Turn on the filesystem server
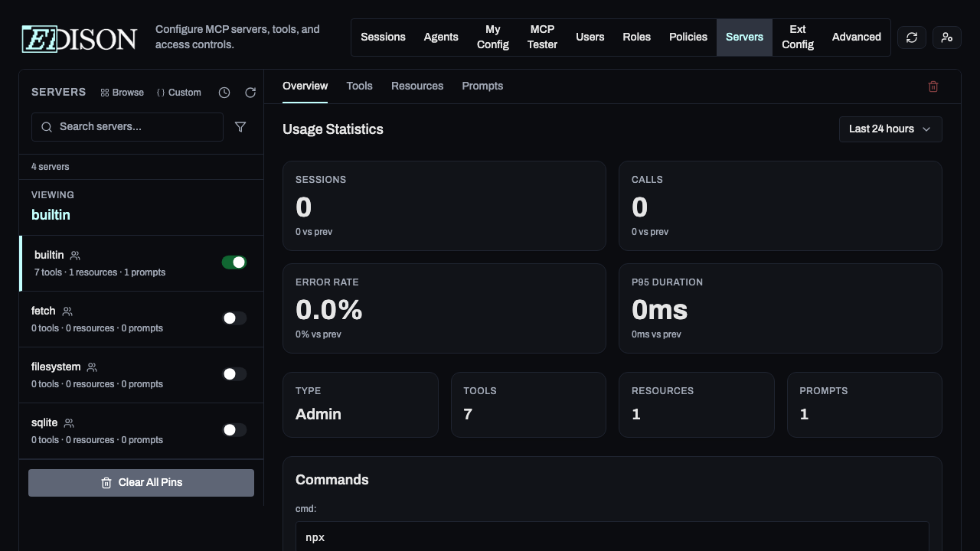This screenshot has width=980, height=551. pyautogui.click(x=234, y=373)
